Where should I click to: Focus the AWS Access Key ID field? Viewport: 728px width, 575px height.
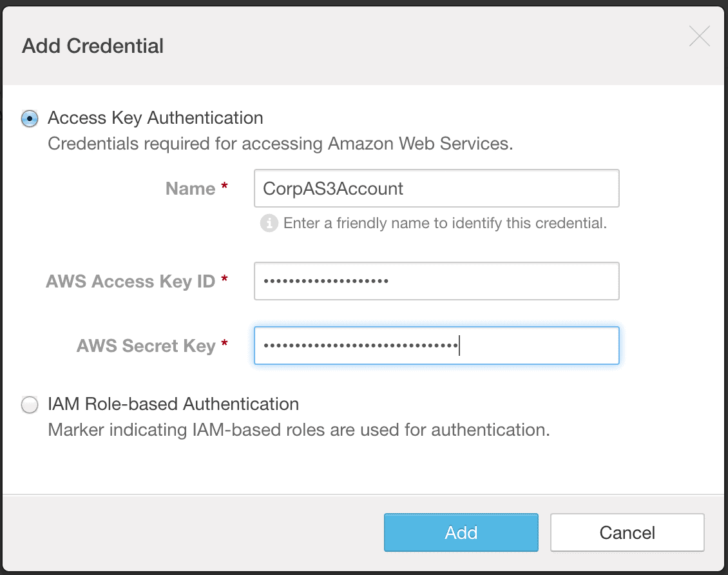pyautogui.click(x=436, y=281)
